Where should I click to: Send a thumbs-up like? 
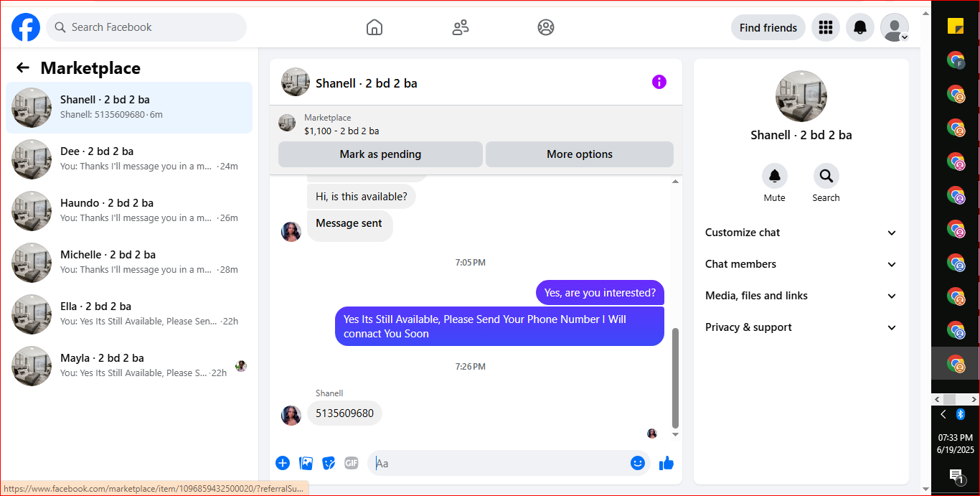click(666, 463)
